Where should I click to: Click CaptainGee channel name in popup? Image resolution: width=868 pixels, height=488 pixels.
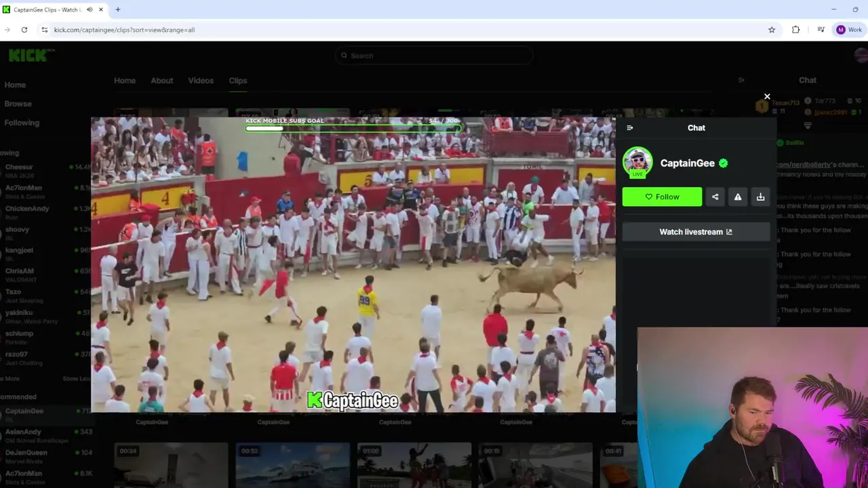pyautogui.click(x=687, y=163)
